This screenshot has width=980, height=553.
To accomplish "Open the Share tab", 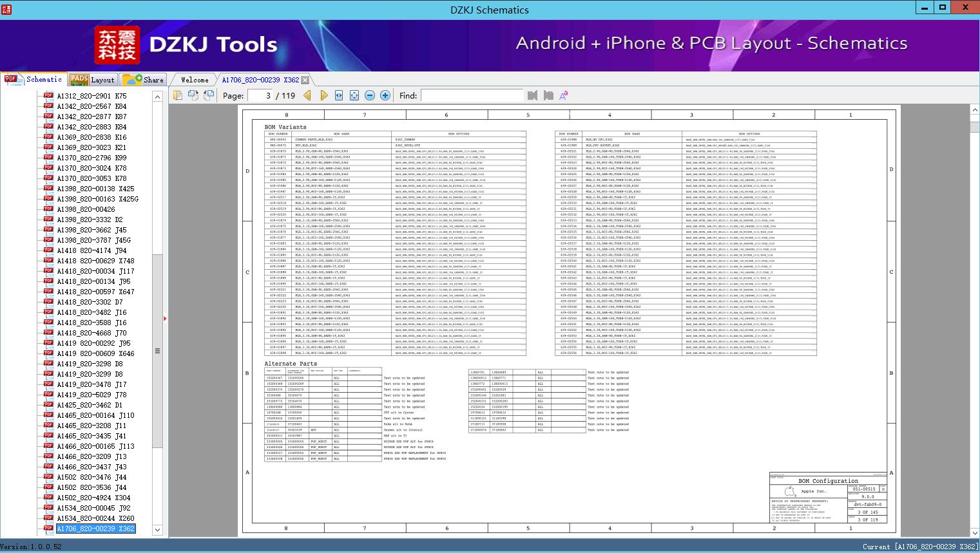I will 144,80.
